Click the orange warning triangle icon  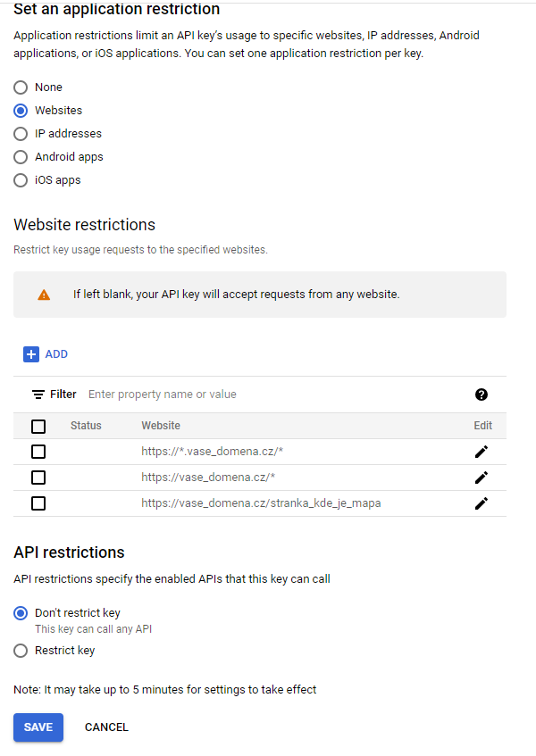pyautogui.click(x=44, y=295)
